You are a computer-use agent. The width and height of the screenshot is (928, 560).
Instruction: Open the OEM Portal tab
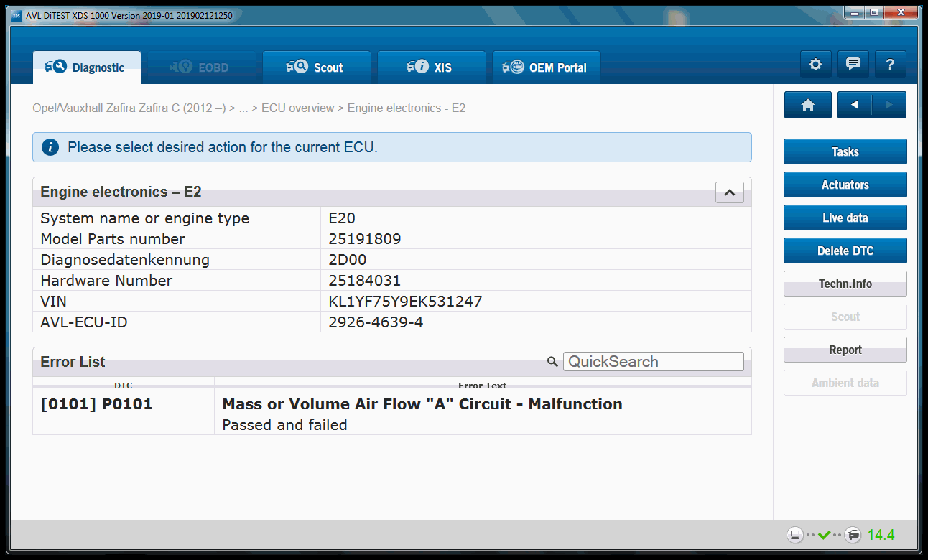[x=546, y=67]
